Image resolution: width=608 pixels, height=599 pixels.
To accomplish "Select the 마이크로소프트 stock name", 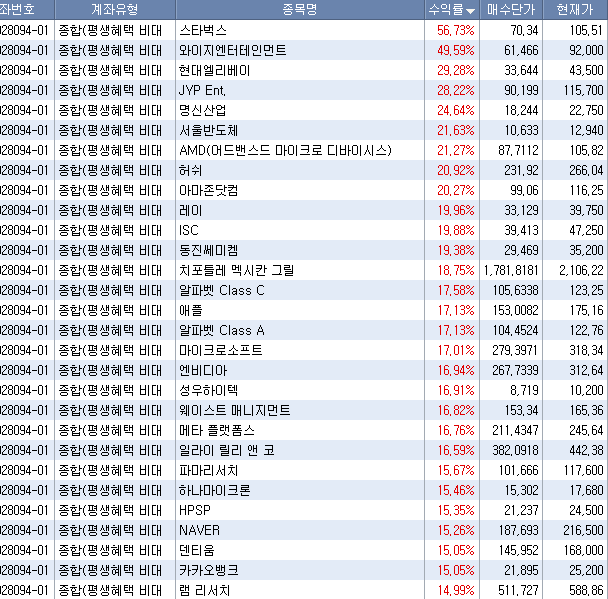I will [x=220, y=350].
